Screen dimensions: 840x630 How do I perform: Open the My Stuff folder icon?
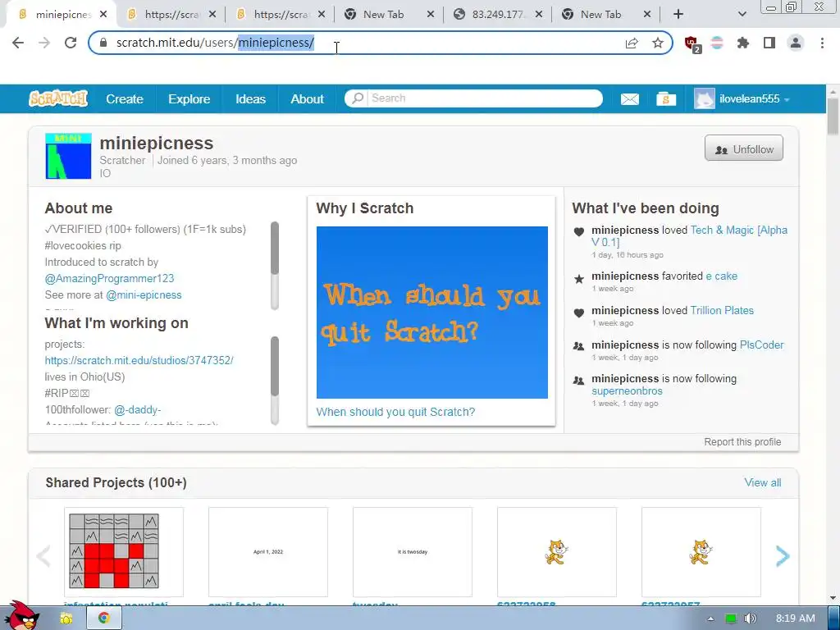coord(666,99)
